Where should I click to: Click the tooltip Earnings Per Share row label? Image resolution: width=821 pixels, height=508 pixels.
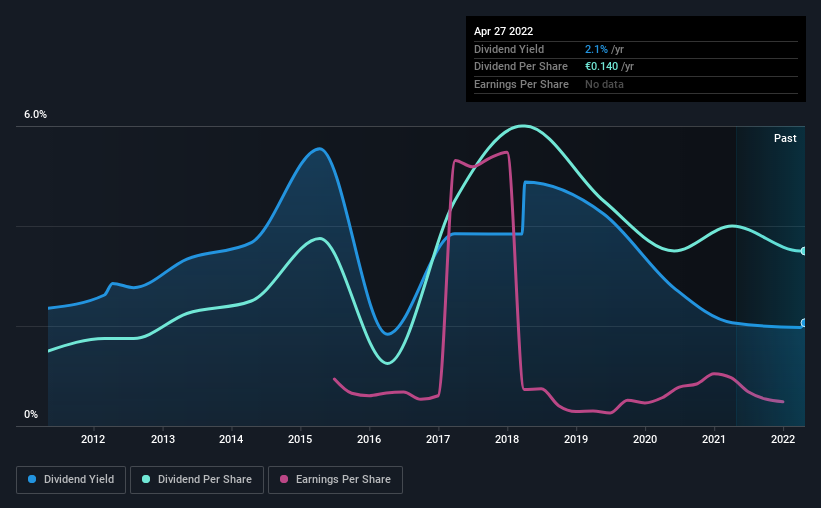pyautogui.click(x=522, y=84)
